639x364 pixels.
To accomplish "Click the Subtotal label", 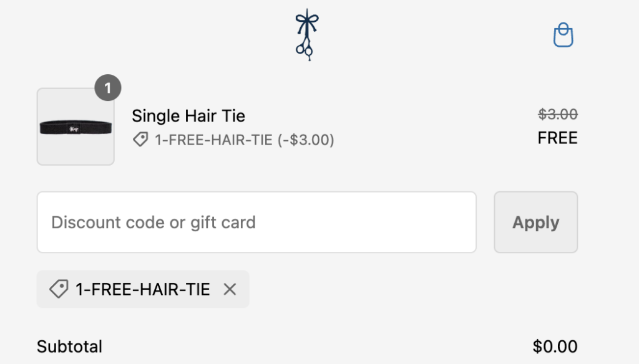I will pyautogui.click(x=69, y=347).
